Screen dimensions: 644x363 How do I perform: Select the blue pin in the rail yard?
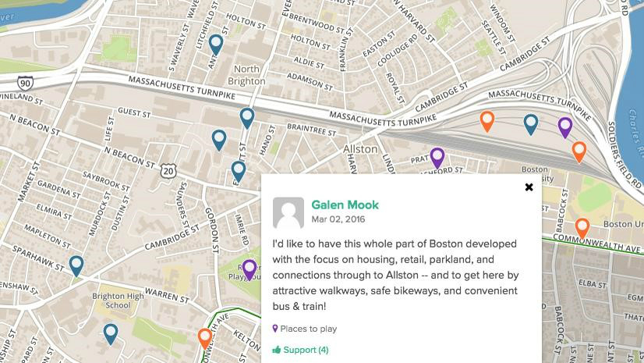pos(531,123)
